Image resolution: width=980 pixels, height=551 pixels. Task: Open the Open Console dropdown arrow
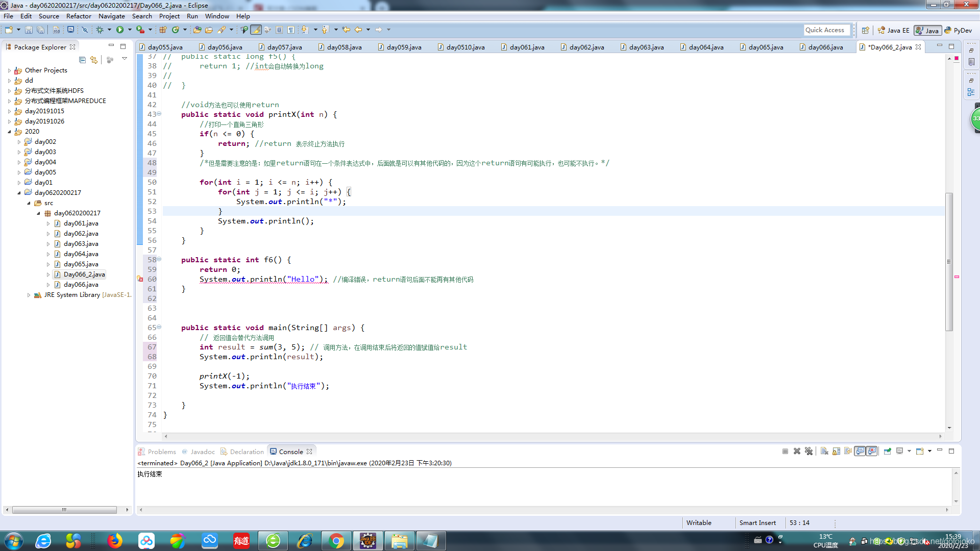point(929,451)
